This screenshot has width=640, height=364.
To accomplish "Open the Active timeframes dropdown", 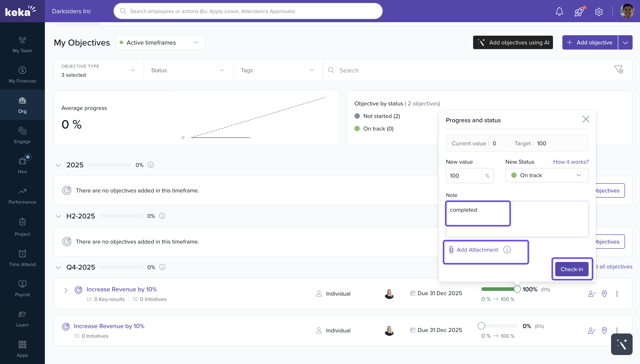I will click(x=160, y=42).
